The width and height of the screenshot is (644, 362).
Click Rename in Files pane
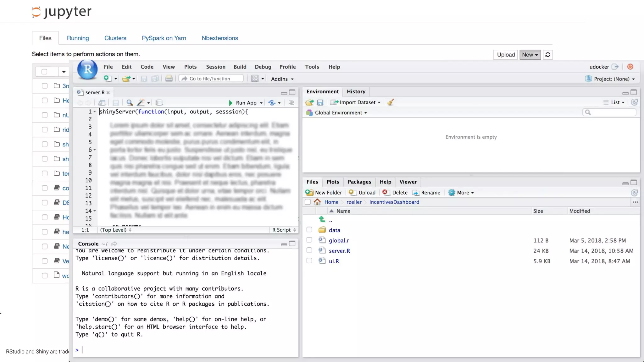tap(426, 193)
